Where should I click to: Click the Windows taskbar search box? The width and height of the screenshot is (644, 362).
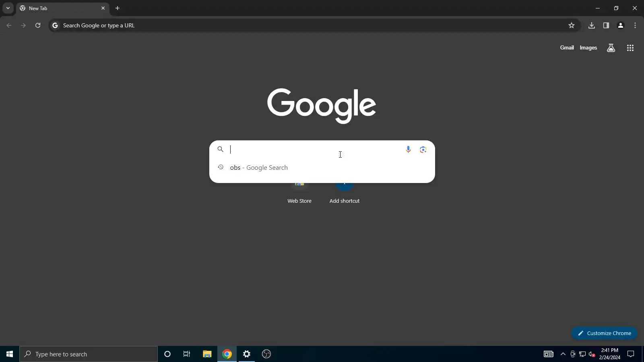(89, 354)
